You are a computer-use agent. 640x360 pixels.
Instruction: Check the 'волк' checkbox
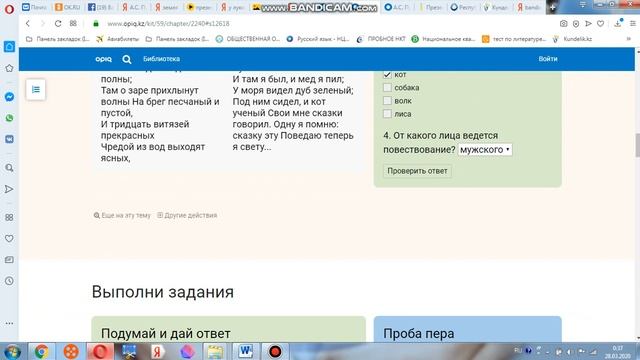[x=387, y=100]
